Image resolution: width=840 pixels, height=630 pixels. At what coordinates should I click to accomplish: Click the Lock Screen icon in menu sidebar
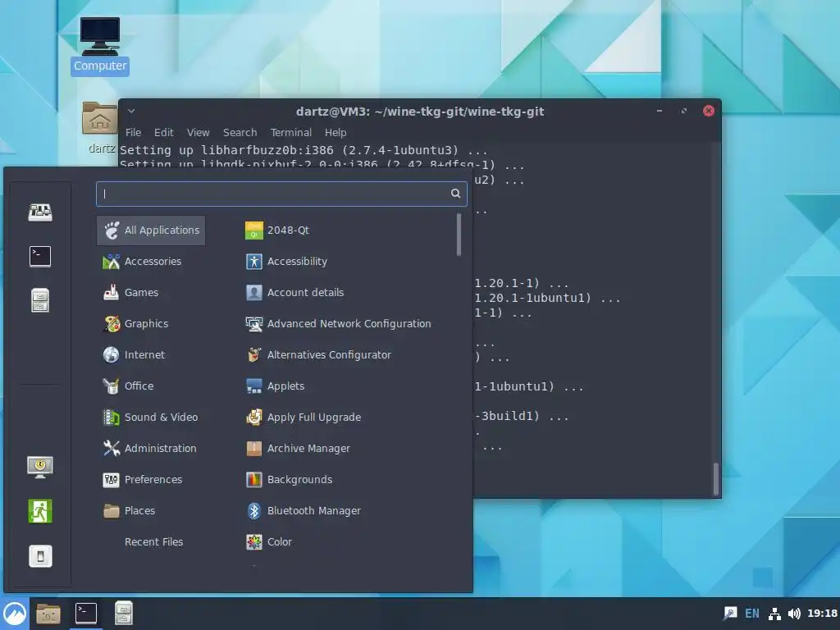40,467
